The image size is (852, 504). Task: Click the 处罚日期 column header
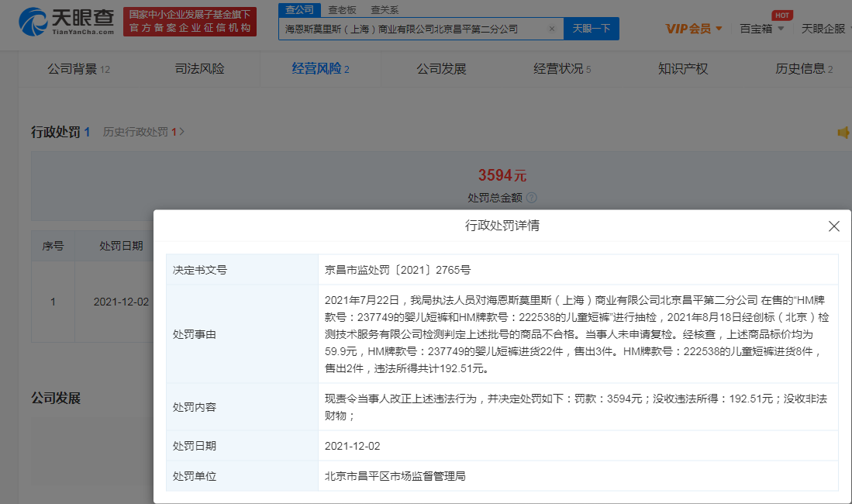[121, 246]
